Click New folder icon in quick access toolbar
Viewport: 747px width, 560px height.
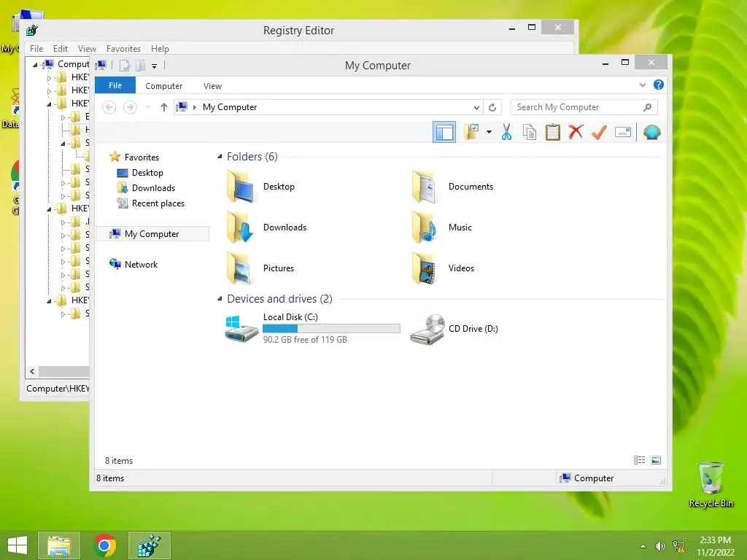point(140,65)
